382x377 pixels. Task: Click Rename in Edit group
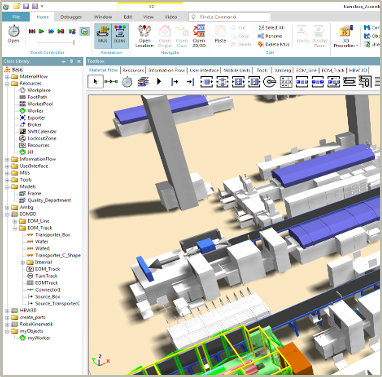coord(270,36)
